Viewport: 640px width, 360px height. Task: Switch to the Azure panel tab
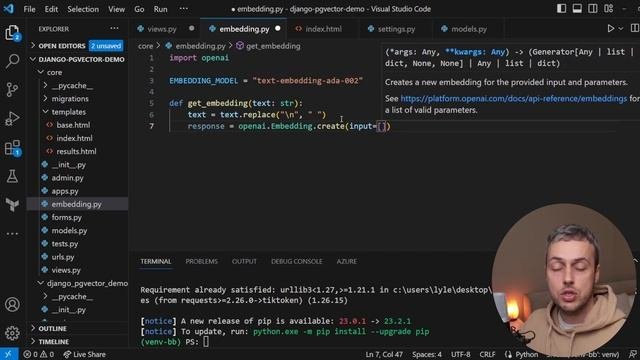click(x=347, y=261)
